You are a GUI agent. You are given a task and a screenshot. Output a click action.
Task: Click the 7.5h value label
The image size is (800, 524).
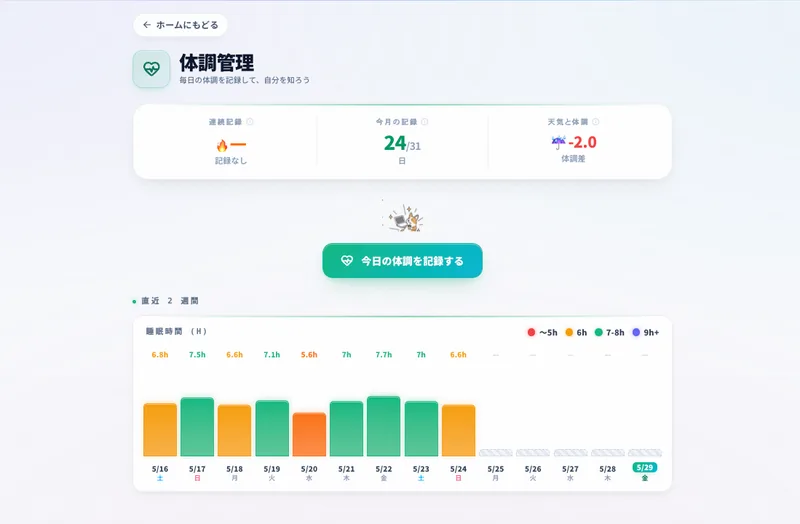(197, 355)
